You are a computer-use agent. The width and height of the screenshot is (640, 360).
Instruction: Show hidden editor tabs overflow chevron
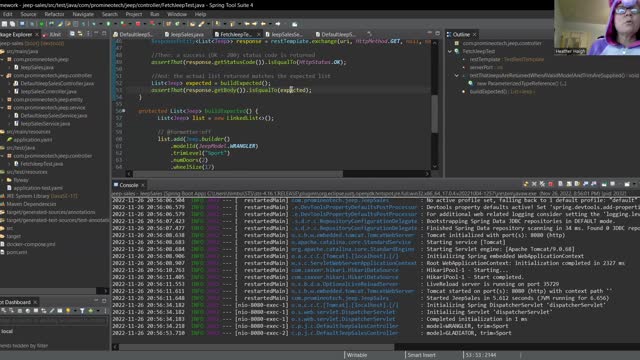(x=369, y=34)
